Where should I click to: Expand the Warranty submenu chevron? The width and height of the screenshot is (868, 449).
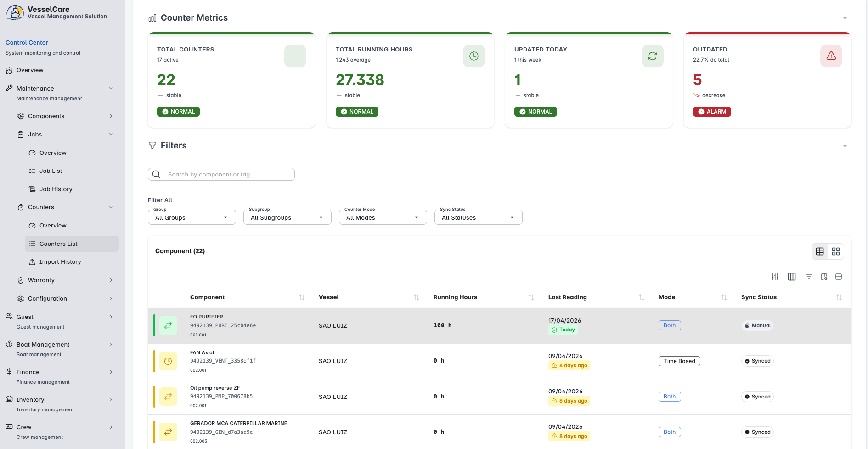tap(111, 280)
